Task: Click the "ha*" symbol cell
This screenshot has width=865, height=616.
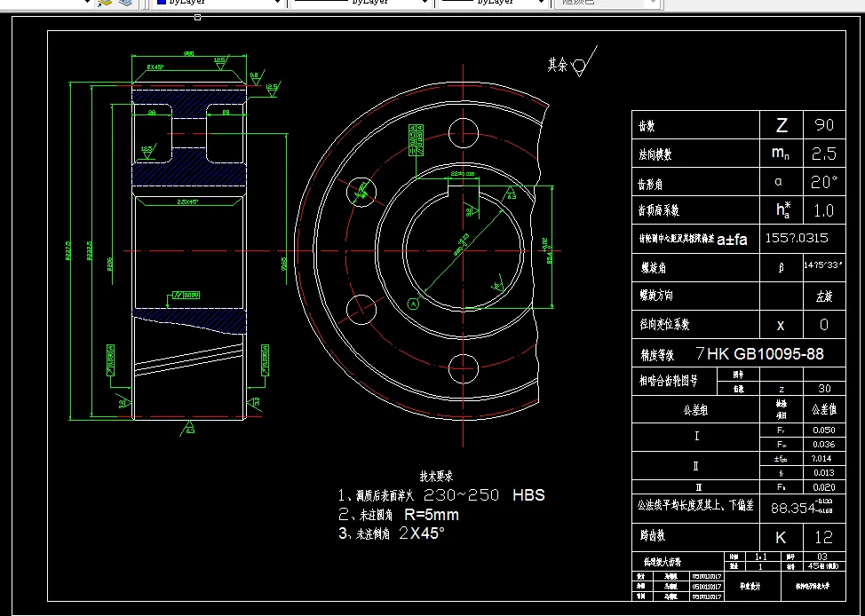Action: 782,209
